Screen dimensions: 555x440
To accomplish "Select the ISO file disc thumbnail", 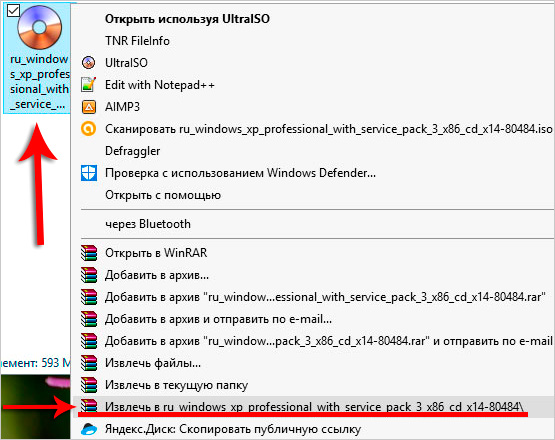I will 40,27.
